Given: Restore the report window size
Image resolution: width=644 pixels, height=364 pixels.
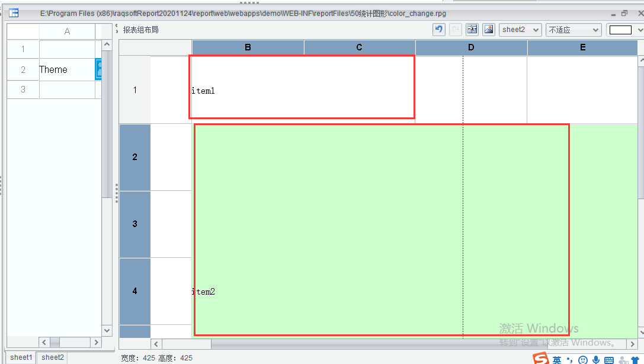Looking at the screenshot, I should pos(624,13).
